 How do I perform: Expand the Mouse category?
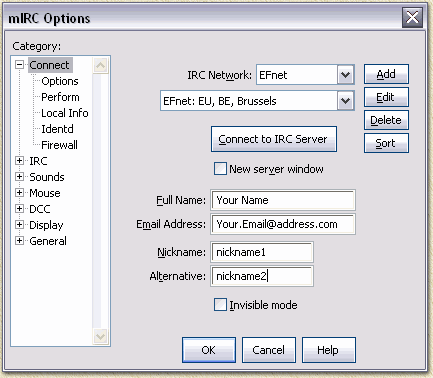(x=20, y=193)
